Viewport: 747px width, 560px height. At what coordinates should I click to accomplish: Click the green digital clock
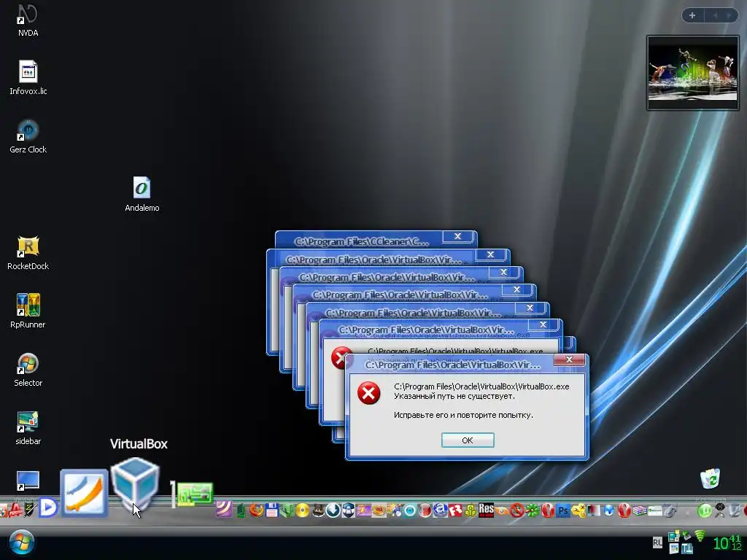click(727, 542)
